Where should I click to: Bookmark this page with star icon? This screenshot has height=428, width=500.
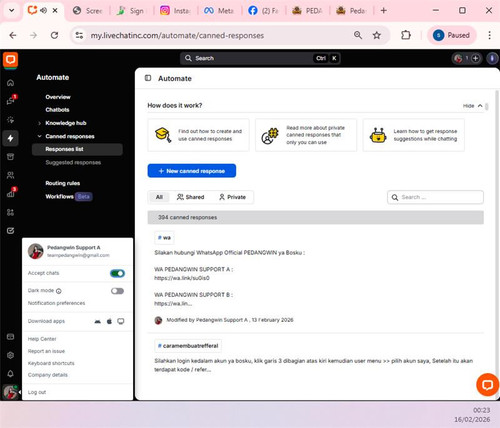pos(377,35)
